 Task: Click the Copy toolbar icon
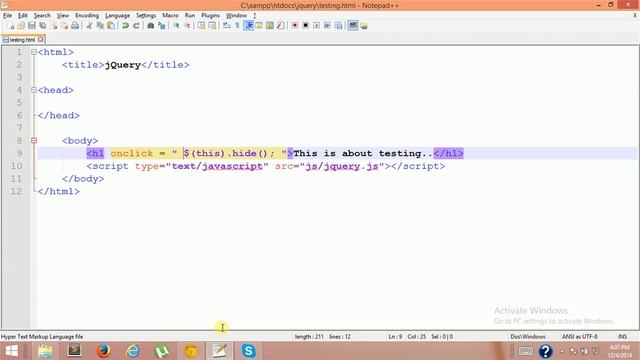[x=100, y=26]
